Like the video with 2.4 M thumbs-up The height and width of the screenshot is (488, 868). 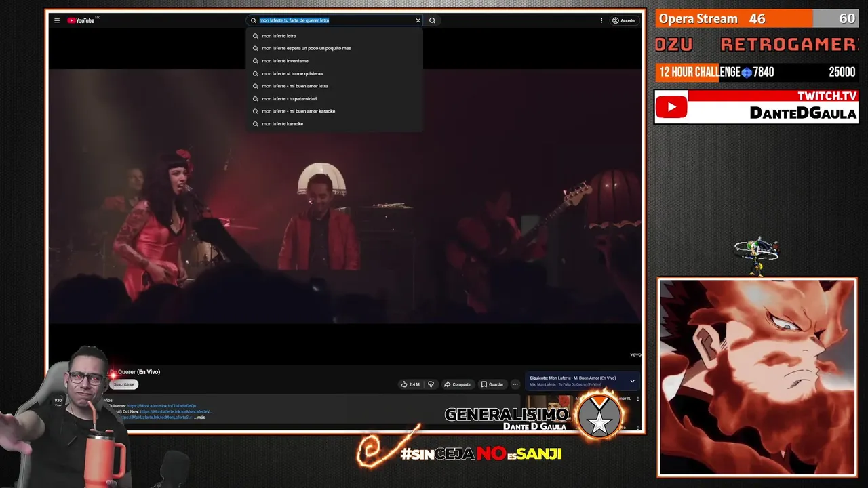[x=410, y=384]
